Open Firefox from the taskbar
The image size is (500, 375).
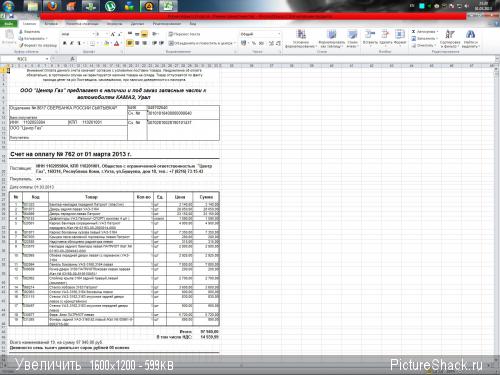point(52,6)
